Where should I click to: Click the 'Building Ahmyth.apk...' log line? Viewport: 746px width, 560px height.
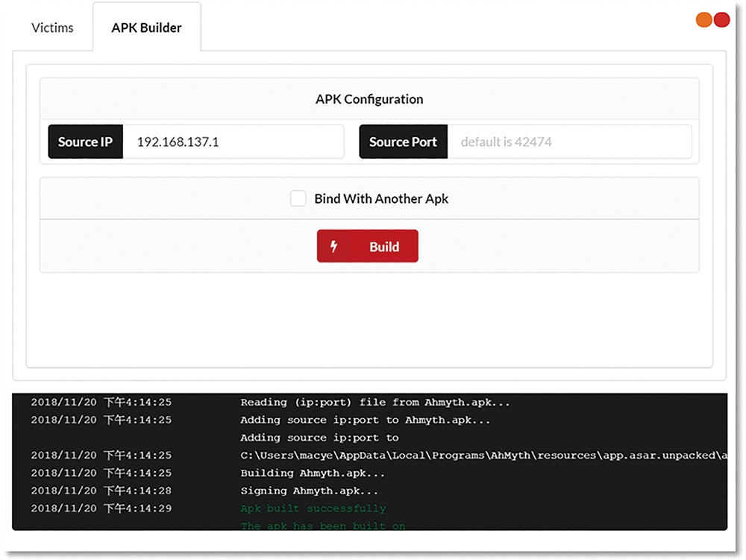(313, 474)
